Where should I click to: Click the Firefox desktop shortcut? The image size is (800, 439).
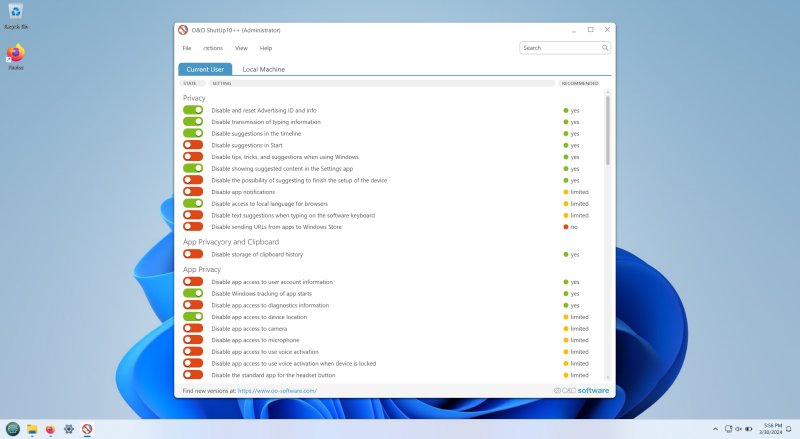tap(16, 57)
